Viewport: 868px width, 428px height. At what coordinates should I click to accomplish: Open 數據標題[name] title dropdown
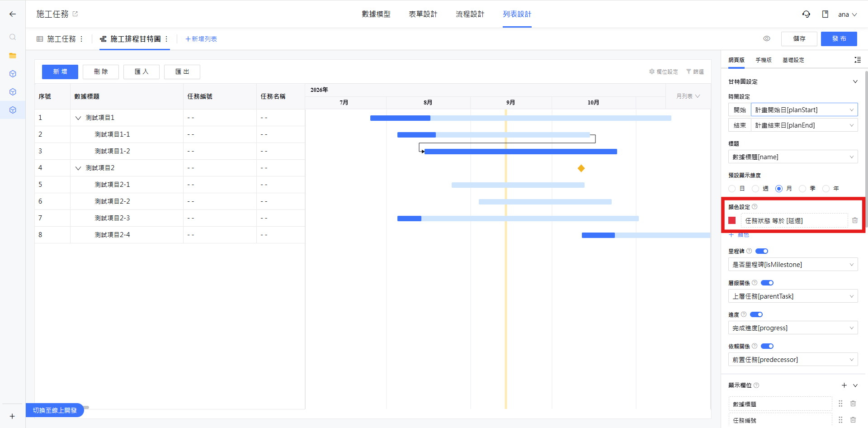[x=793, y=157]
